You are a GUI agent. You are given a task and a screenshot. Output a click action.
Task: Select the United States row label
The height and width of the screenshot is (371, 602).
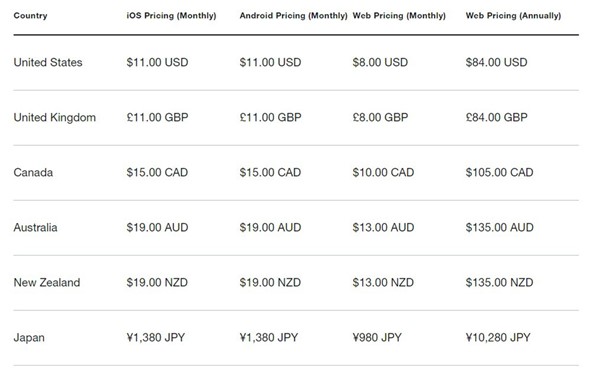(48, 62)
